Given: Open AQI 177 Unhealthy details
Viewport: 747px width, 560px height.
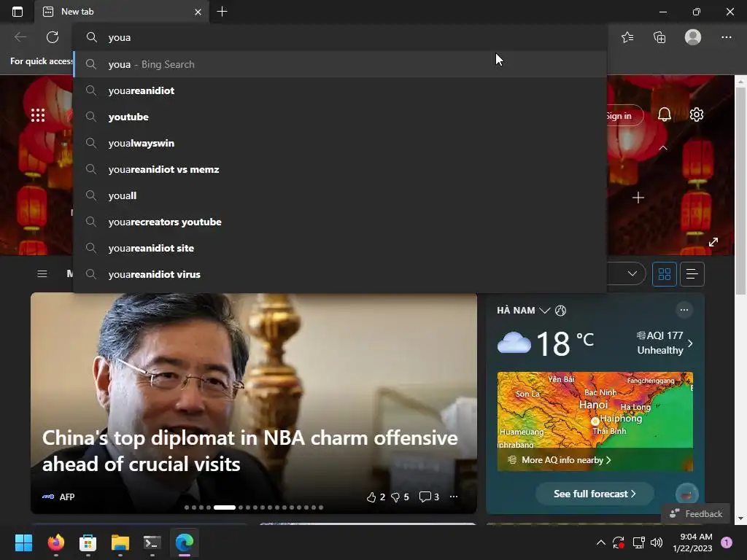Looking at the screenshot, I should [665, 343].
